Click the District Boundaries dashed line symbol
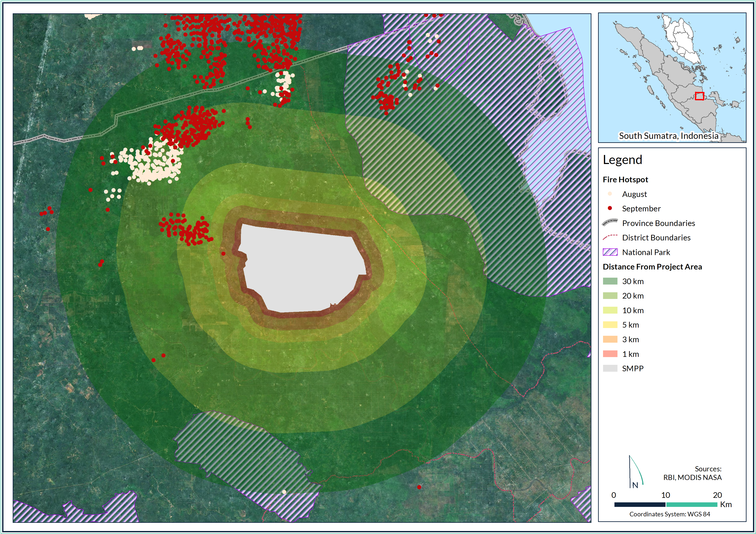This screenshot has height=534, width=756. (x=610, y=237)
